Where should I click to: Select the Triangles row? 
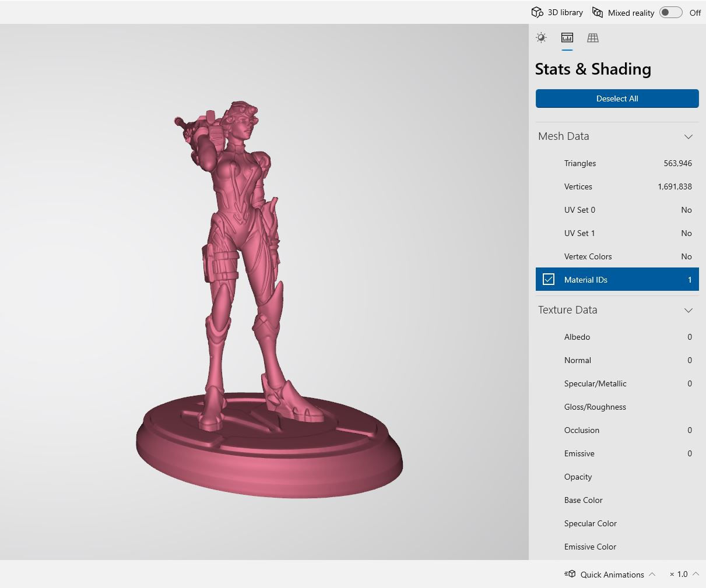pyautogui.click(x=617, y=163)
